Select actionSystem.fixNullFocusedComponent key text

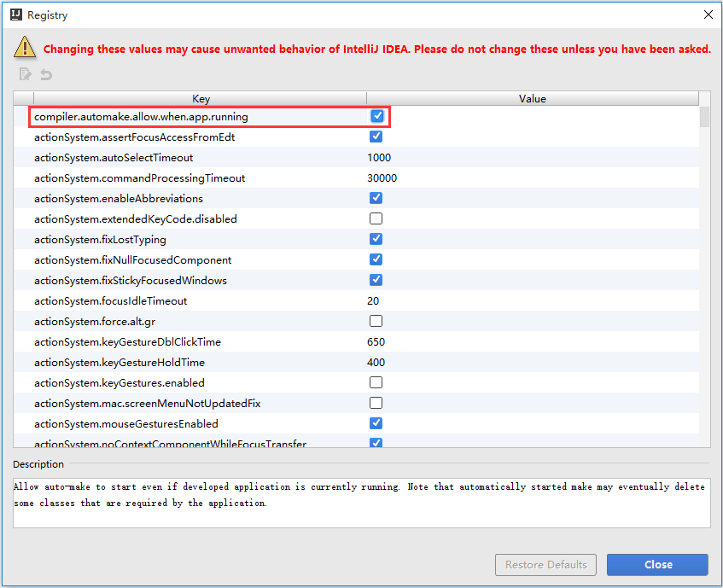click(x=133, y=260)
